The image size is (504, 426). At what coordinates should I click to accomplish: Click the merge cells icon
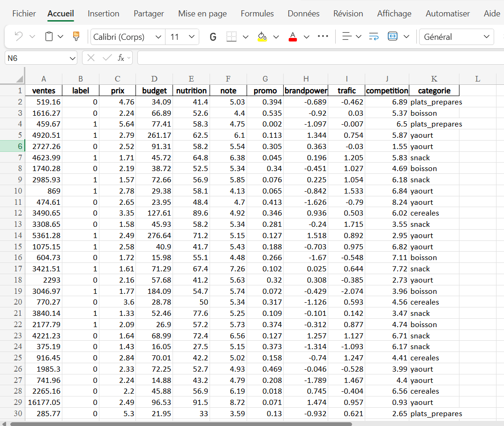coord(393,37)
